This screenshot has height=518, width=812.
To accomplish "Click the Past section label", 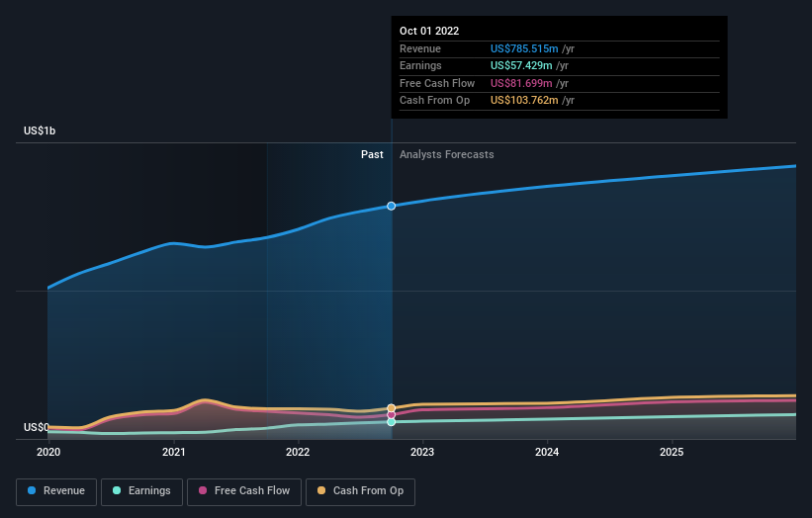I will coord(372,155).
